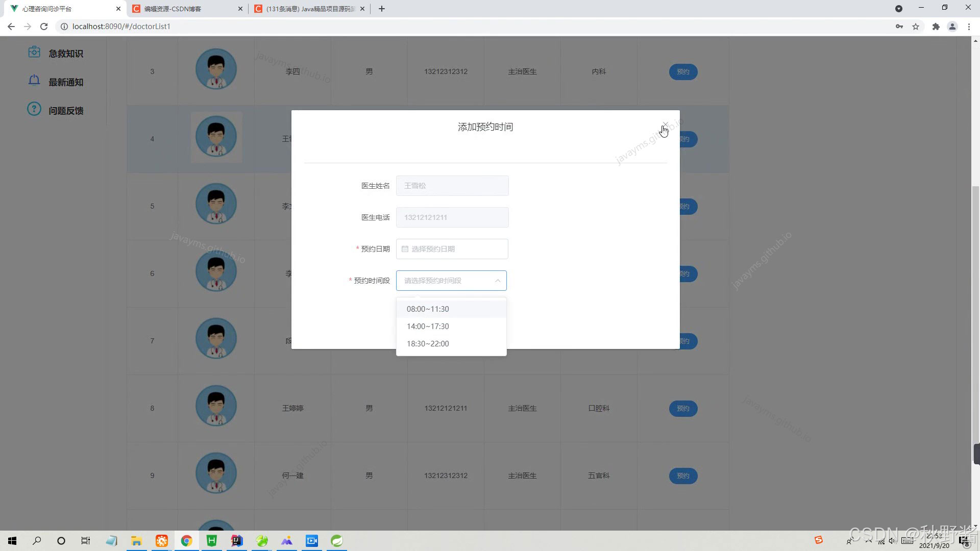
Task: Pick the 18:30~22:00 time slot
Action: [428, 344]
